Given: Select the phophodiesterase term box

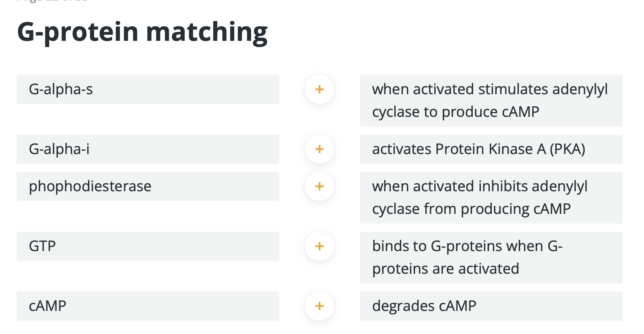Looking at the screenshot, I should (147, 186).
